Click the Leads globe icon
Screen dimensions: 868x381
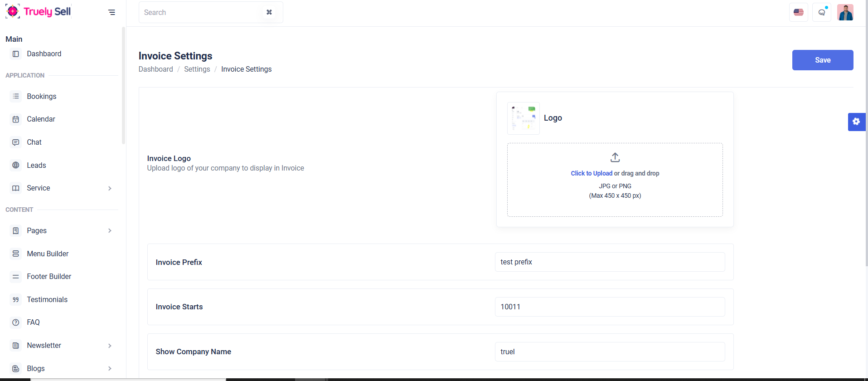tap(16, 165)
